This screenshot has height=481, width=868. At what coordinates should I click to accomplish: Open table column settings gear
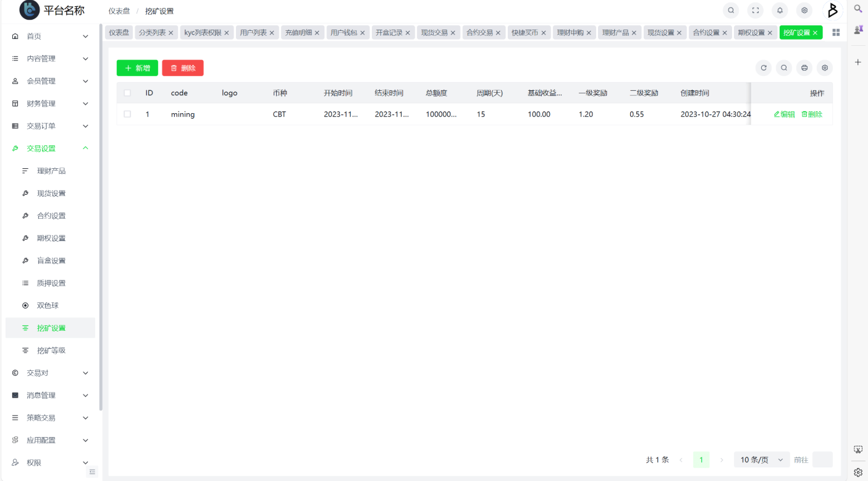tap(825, 68)
